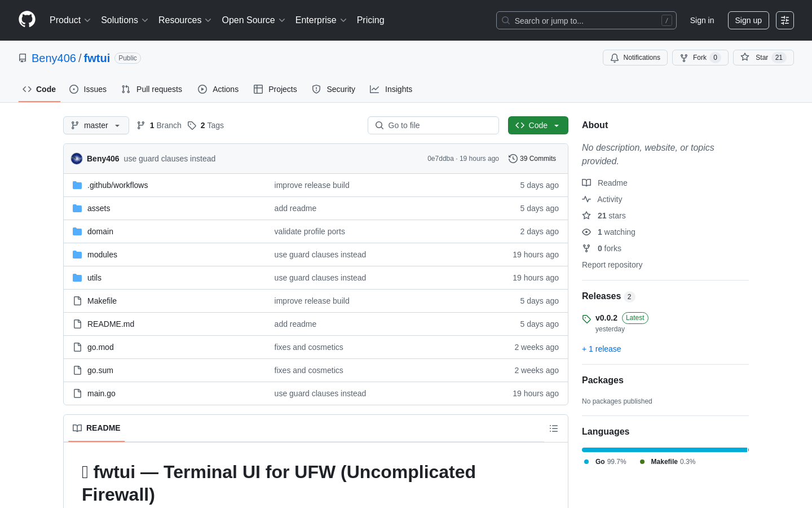Click the book icon beside Readme

click(x=586, y=183)
